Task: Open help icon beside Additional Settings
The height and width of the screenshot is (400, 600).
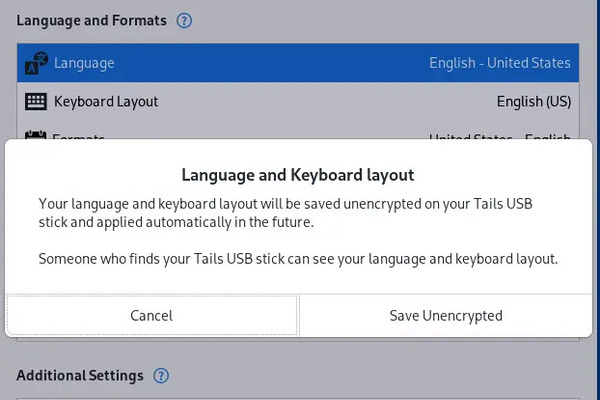Action: click(161, 376)
